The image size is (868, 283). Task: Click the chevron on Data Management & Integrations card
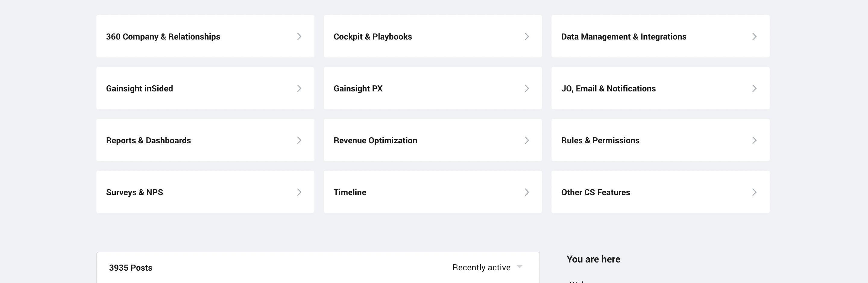coord(754,37)
